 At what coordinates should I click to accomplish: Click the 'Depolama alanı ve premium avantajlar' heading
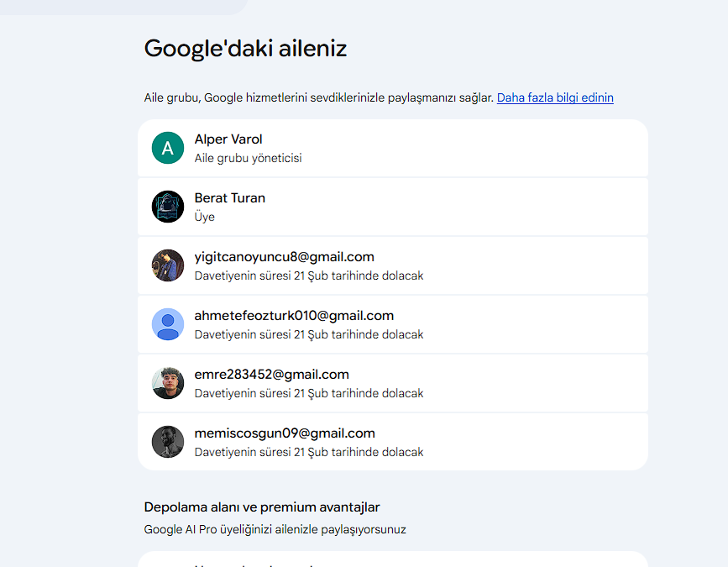click(x=262, y=507)
